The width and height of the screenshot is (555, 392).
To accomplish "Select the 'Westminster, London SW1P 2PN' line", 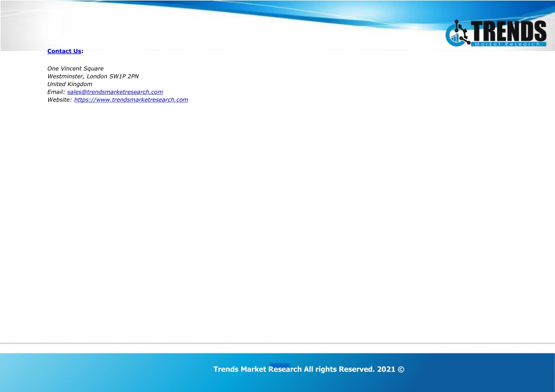I will 93,76.
